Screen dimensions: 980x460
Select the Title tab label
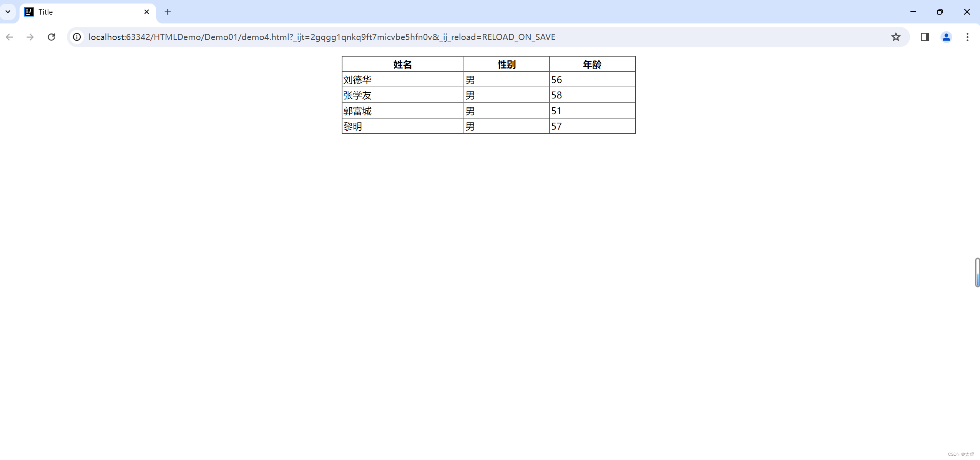46,11
